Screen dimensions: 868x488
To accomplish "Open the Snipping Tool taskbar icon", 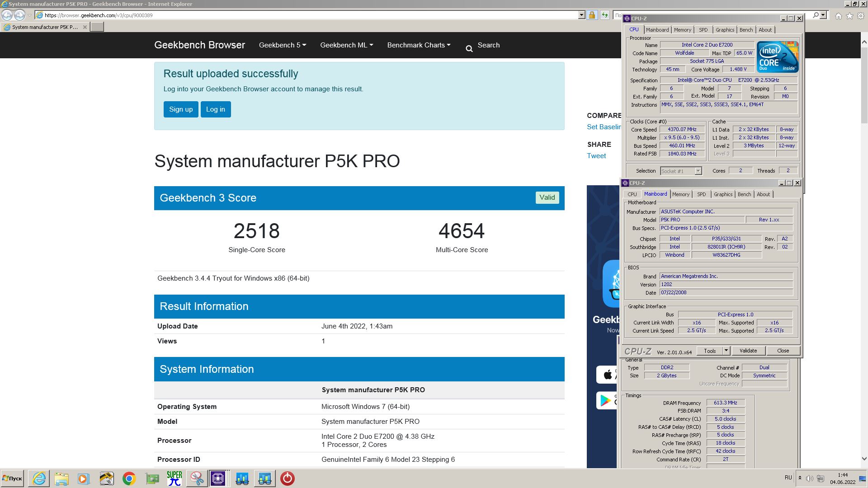I will pyautogui.click(x=197, y=479).
